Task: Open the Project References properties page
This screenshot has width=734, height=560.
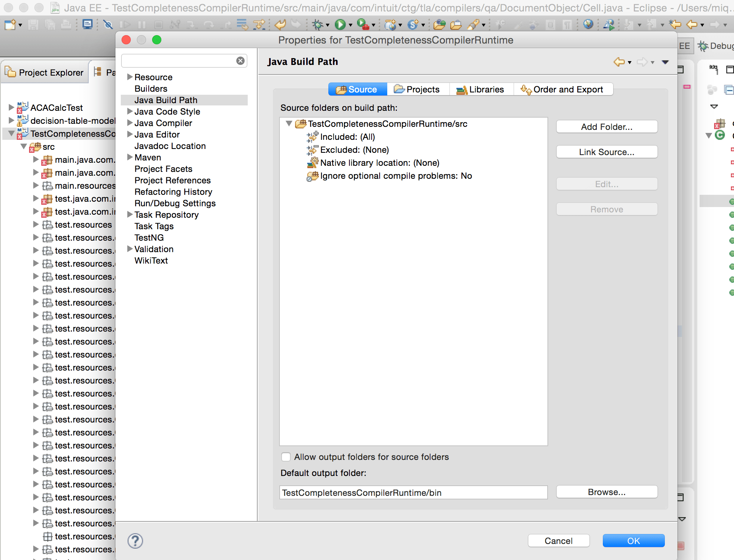Action: (172, 180)
